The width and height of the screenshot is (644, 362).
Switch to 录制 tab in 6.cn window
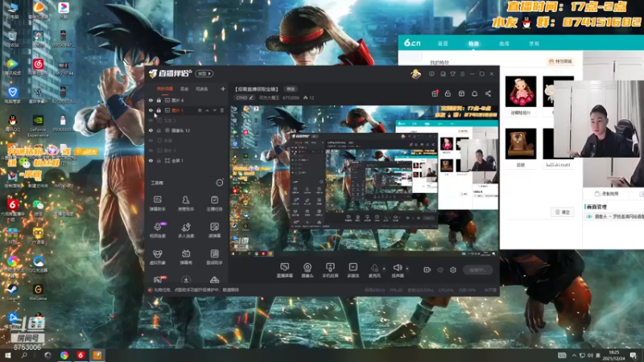(534, 43)
